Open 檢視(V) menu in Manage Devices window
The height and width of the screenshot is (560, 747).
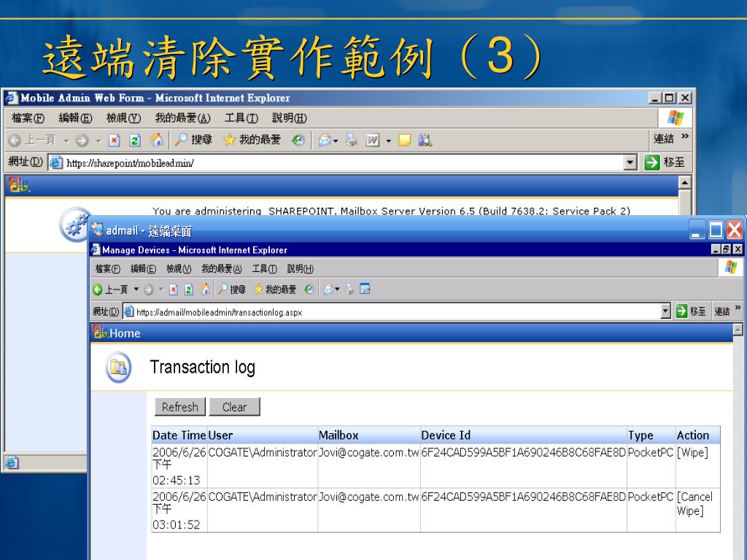pos(179,269)
